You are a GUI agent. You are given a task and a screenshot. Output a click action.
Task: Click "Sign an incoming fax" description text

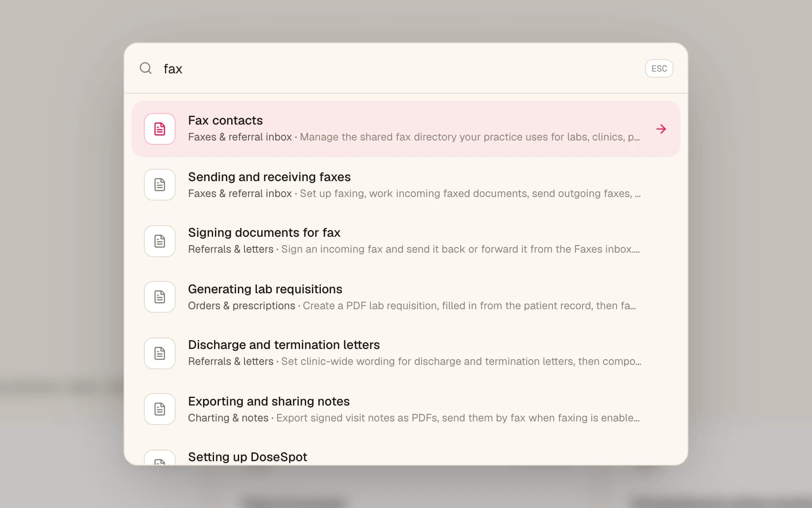460,249
